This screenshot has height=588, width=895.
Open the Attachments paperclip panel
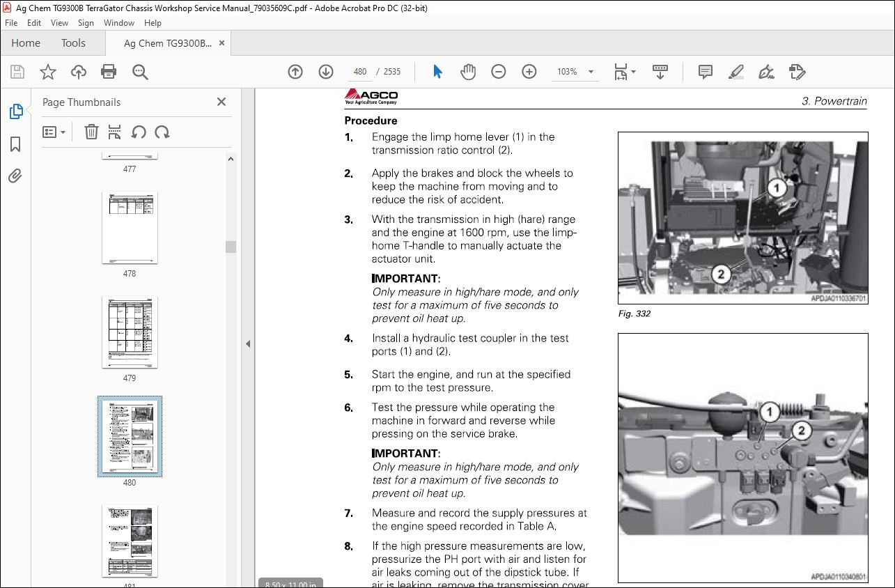coord(15,176)
